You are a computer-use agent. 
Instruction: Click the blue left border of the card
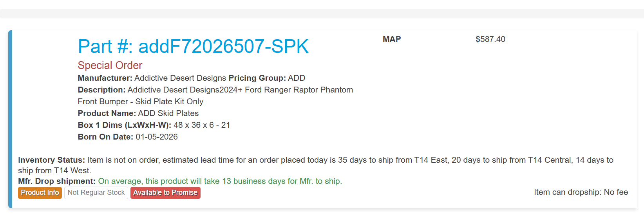(10, 119)
